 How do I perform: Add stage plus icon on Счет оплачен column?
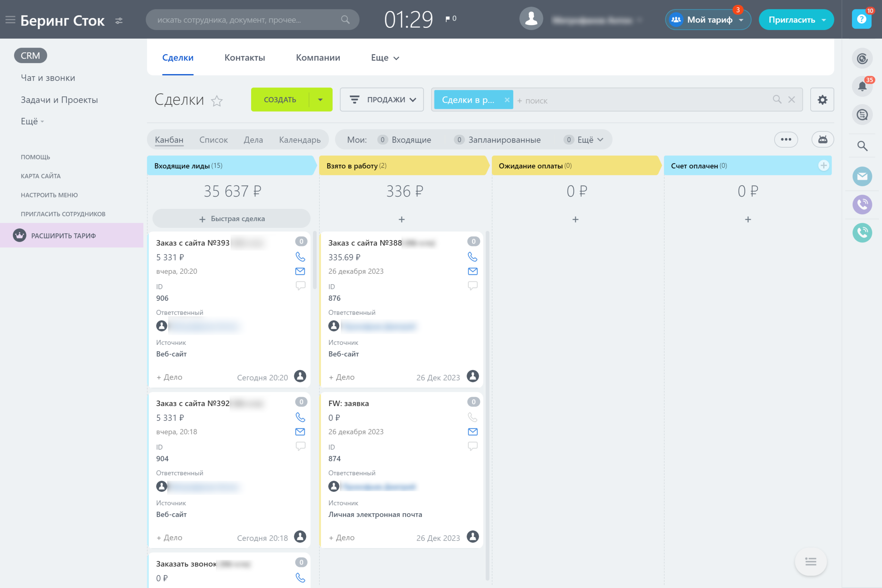[823, 165]
